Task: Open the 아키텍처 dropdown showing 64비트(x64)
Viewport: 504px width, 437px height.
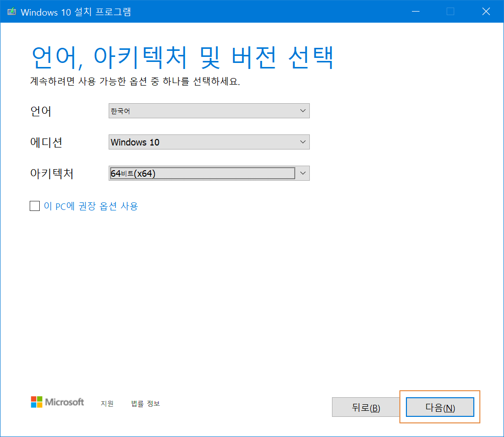Action: click(x=209, y=173)
